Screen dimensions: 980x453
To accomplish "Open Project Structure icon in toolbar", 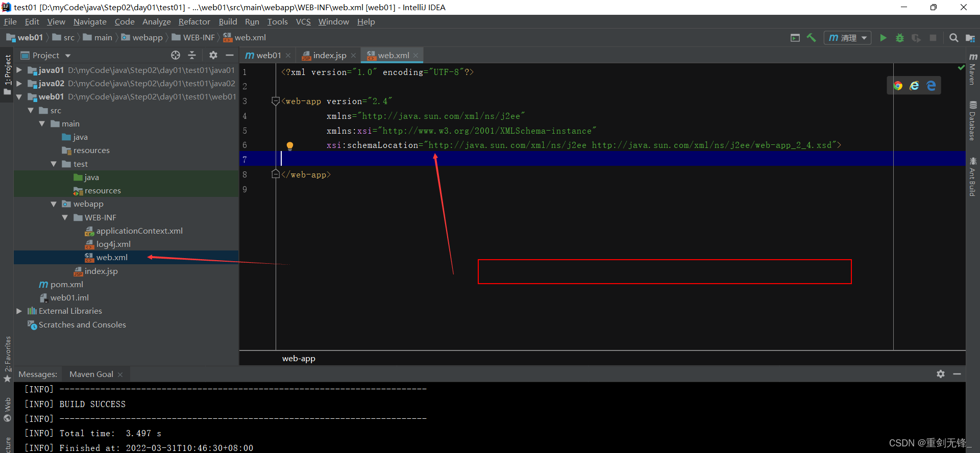I will pos(970,38).
